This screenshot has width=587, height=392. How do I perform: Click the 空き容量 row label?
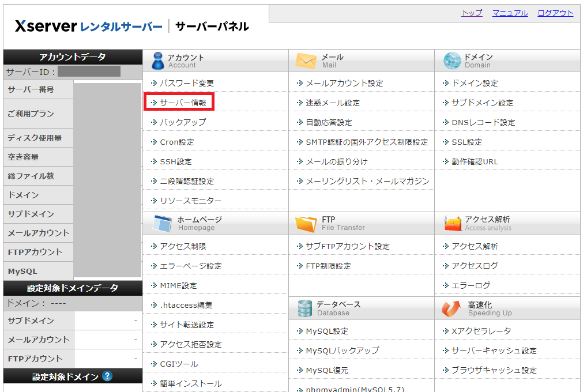[x=23, y=157]
